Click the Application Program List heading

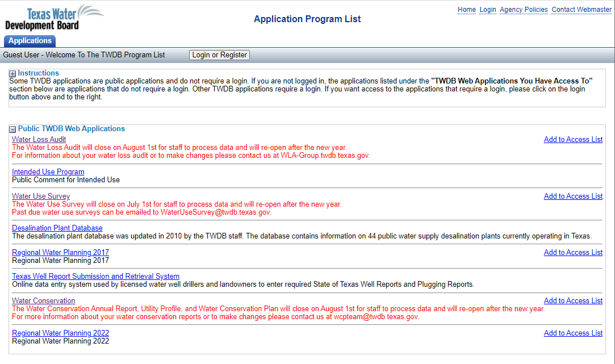(307, 19)
